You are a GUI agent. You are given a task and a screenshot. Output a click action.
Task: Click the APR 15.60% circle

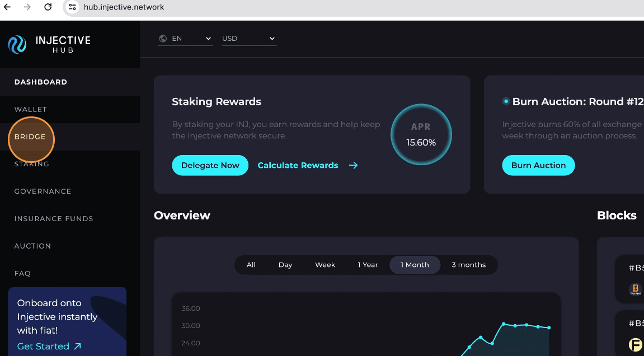tap(421, 134)
